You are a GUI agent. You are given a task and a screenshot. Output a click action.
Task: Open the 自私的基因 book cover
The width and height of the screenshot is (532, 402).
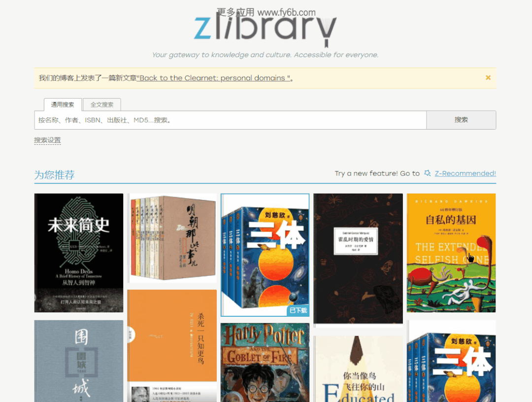point(451,253)
